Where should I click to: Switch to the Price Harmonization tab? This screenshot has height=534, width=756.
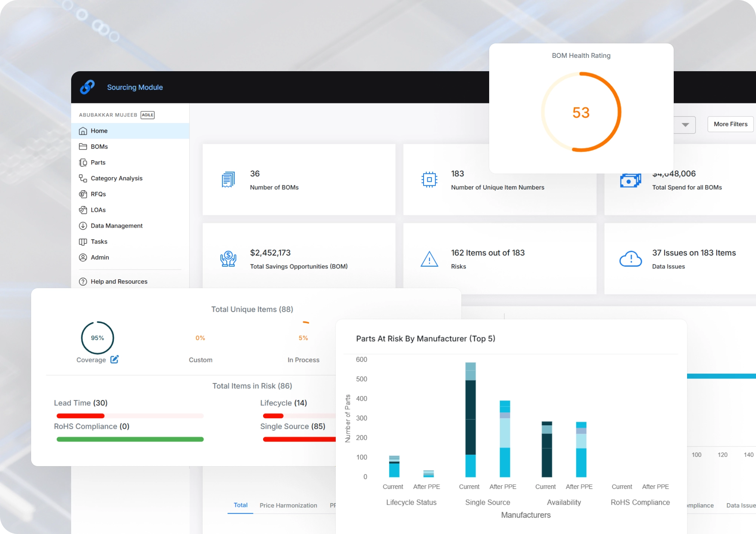(288, 505)
